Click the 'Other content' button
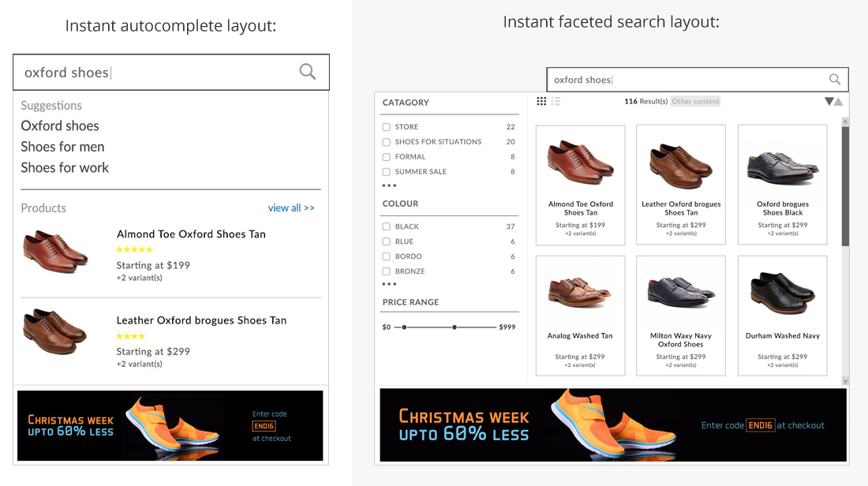 (695, 101)
